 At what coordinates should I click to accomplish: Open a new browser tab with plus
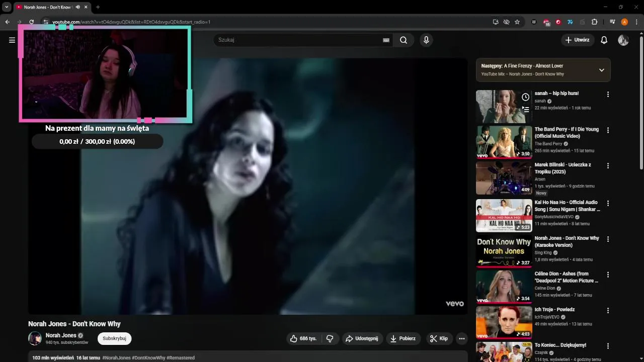click(98, 7)
